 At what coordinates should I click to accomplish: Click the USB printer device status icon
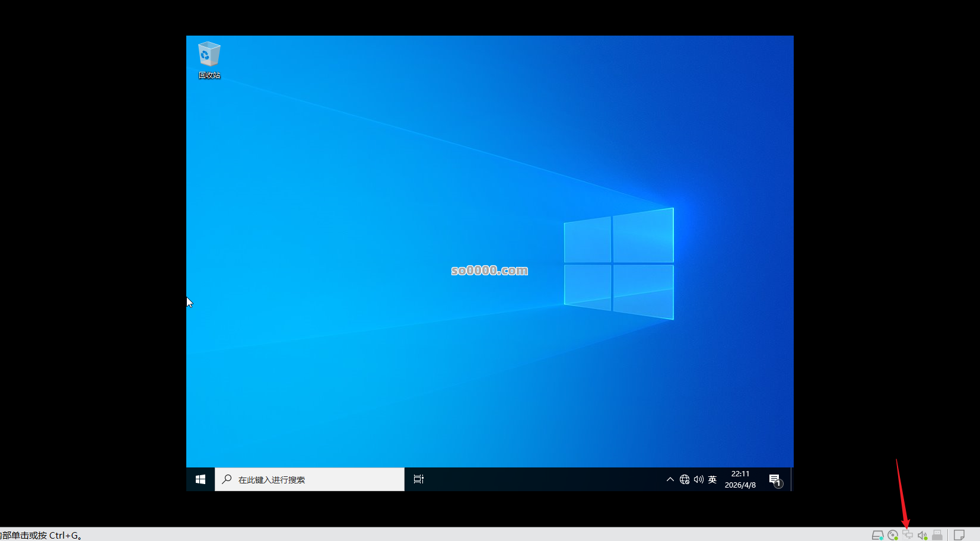[x=937, y=534]
